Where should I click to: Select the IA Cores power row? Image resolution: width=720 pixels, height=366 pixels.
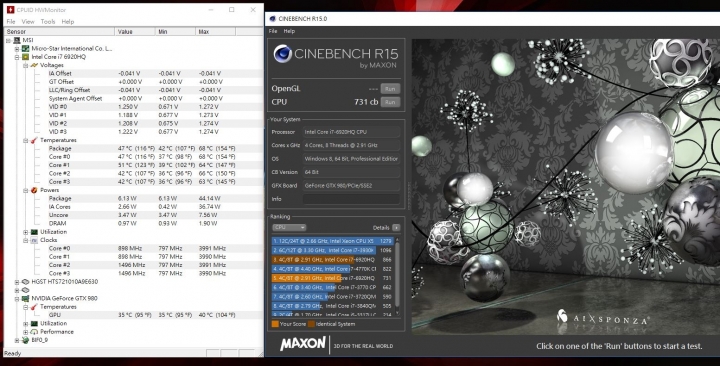[134, 207]
